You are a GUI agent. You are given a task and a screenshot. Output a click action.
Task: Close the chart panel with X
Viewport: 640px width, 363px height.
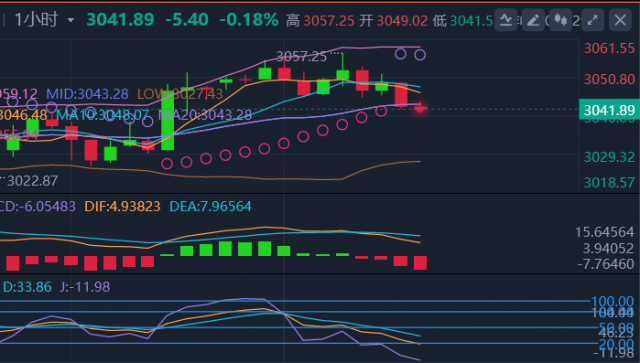tap(620, 20)
